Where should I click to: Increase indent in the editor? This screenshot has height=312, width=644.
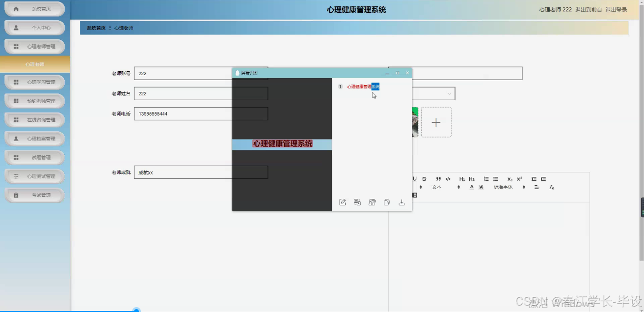point(543,179)
